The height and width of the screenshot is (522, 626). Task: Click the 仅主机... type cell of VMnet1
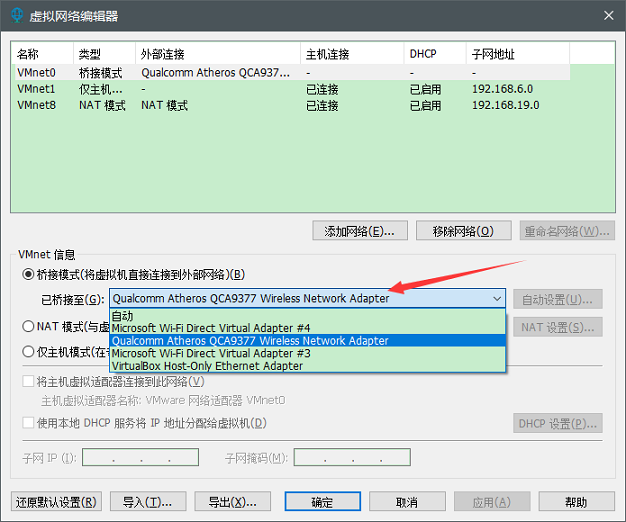tap(101, 89)
